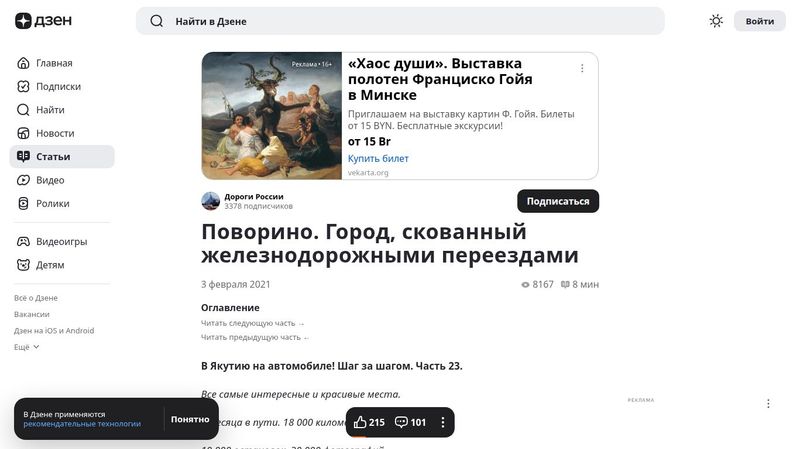800x449 pixels.
Task: Open the floating like-bar three-dot menu
Action: click(442, 422)
